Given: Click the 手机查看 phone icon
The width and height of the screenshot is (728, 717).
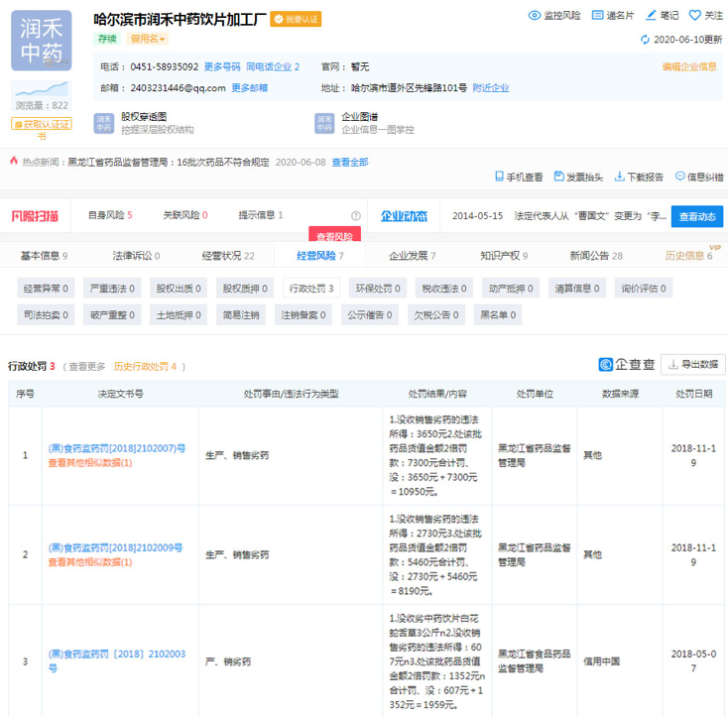Looking at the screenshot, I should [499, 177].
